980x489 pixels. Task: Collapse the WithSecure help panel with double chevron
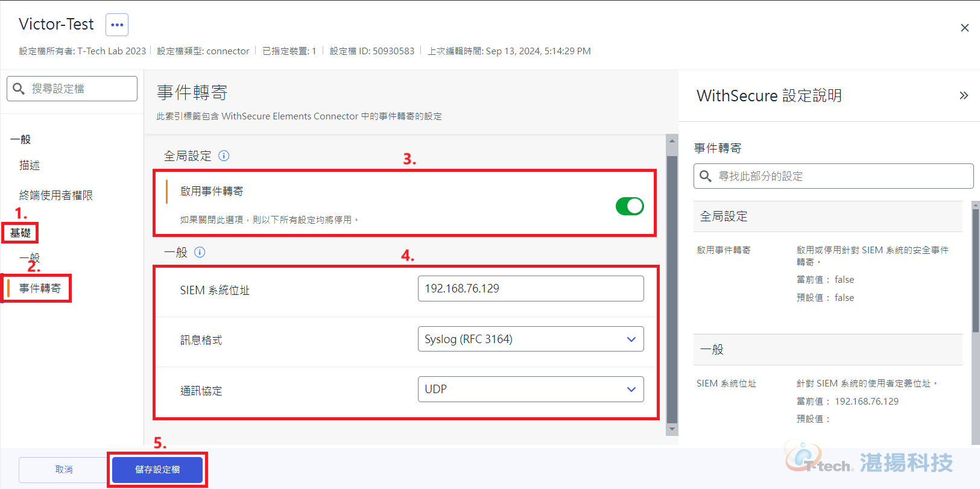(x=964, y=95)
